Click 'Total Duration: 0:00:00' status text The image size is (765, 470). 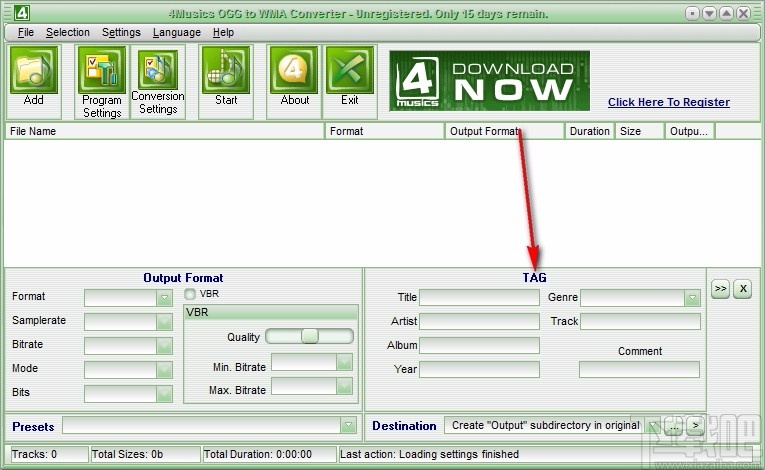point(258,454)
